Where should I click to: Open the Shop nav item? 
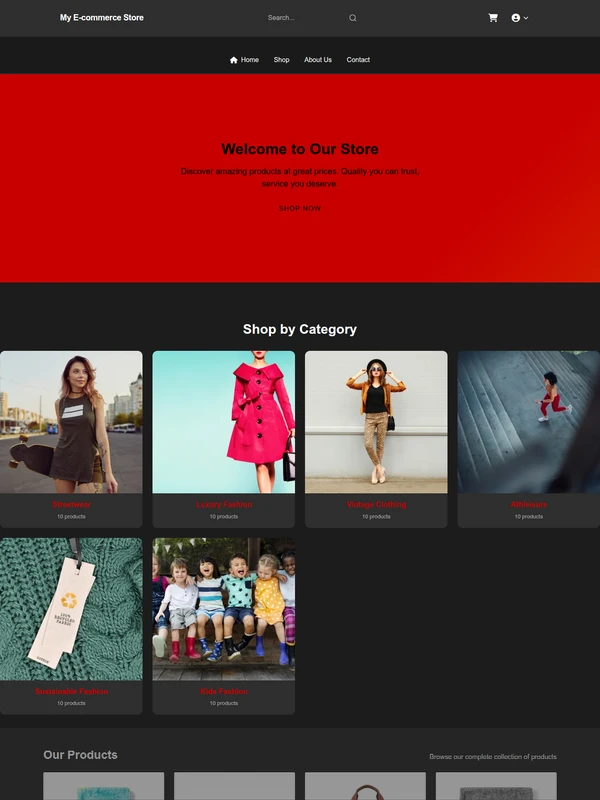click(x=281, y=60)
